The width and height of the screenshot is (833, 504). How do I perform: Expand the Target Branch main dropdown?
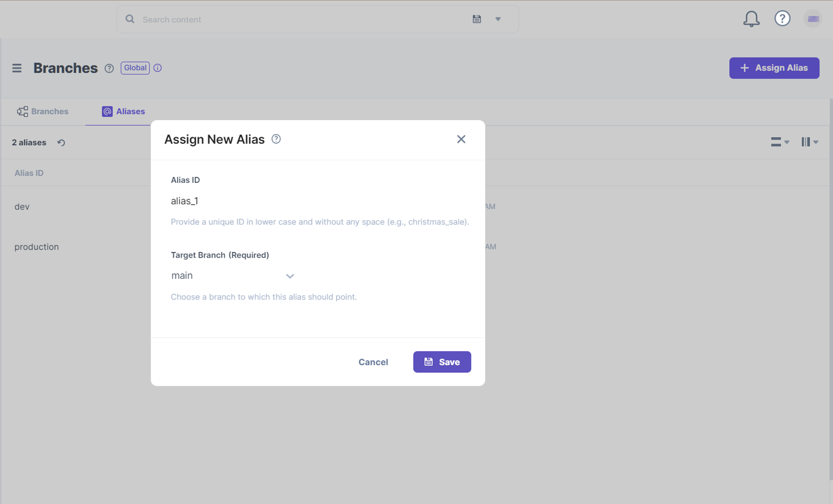[x=233, y=276]
